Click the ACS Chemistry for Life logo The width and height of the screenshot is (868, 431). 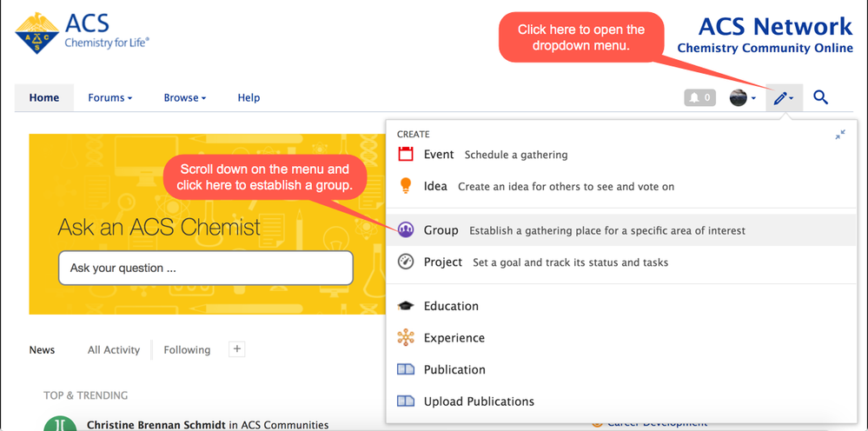(x=83, y=33)
